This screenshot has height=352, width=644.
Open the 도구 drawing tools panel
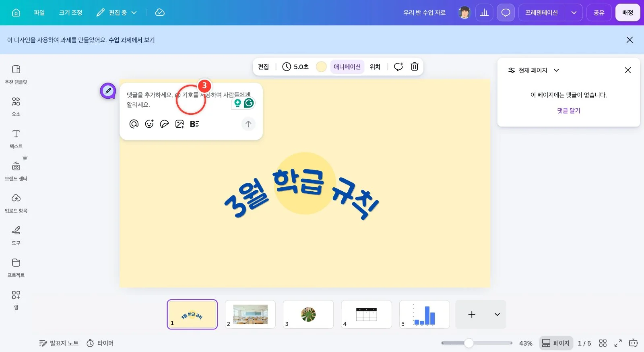tap(16, 236)
